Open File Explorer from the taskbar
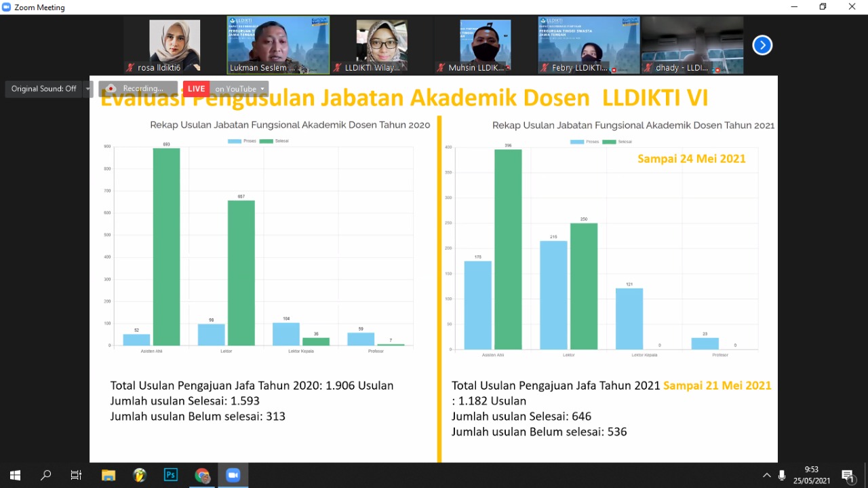The image size is (868, 488). pyautogui.click(x=108, y=475)
